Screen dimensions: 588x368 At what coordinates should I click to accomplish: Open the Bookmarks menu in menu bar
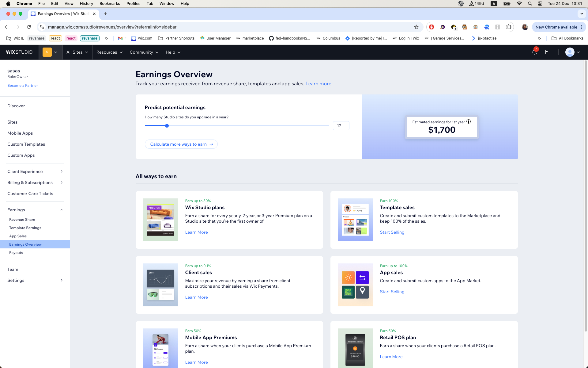click(x=110, y=4)
